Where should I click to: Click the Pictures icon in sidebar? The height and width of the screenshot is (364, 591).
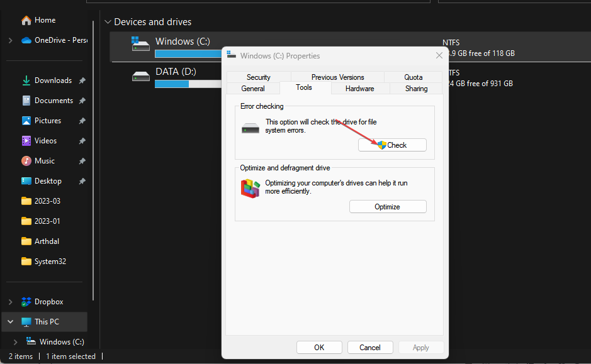[26, 121]
